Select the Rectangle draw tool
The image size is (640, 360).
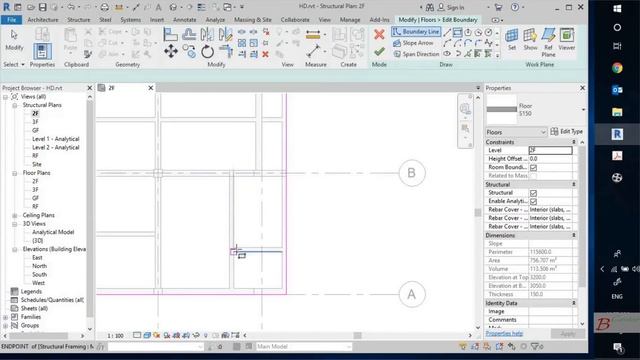tap(458, 33)
